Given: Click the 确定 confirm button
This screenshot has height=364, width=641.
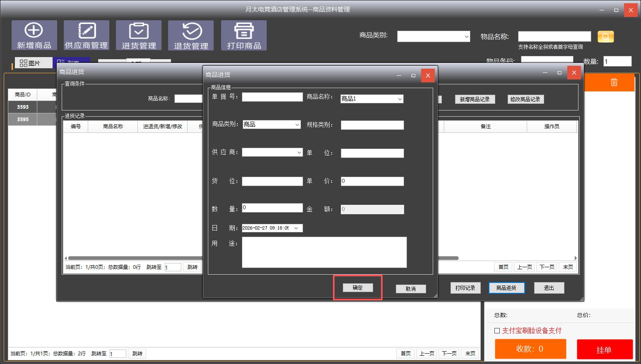Looking at the screenshot, I should coord(358,288).
